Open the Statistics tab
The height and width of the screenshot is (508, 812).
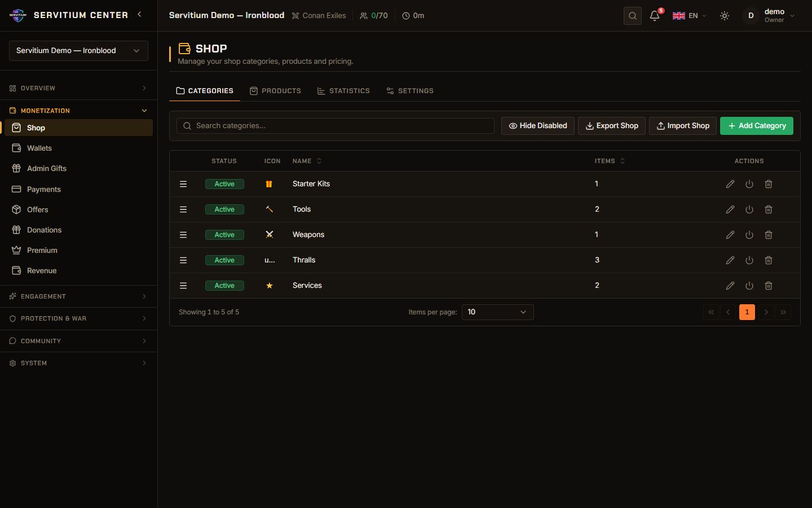[x=343, y=91]
